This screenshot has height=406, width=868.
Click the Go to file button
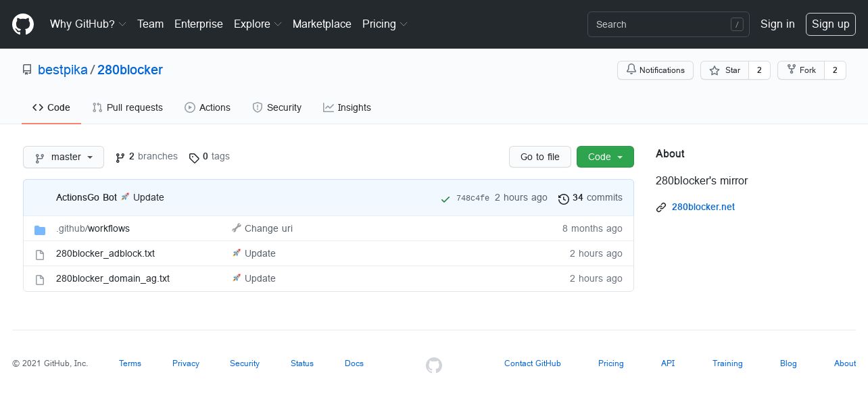click(540, 157)
